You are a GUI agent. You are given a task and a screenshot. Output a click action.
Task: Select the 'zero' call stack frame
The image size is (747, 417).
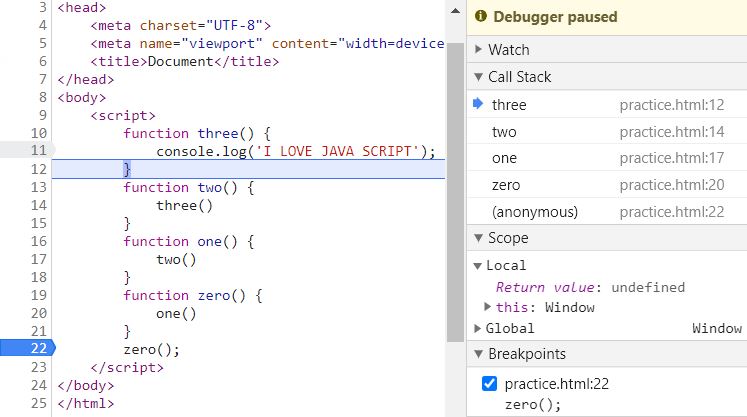(x=506, y=185)
